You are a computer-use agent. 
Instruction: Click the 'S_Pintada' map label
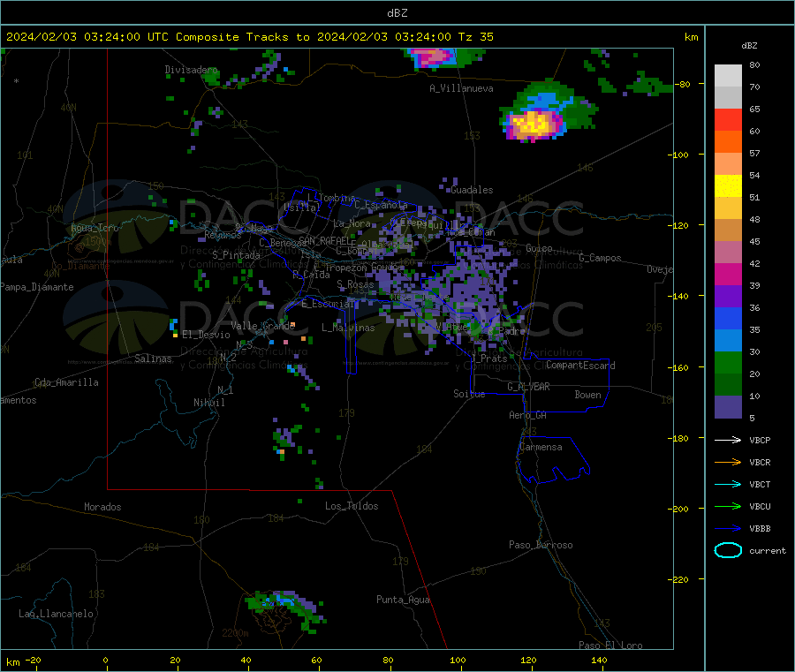tap(236, 255)
